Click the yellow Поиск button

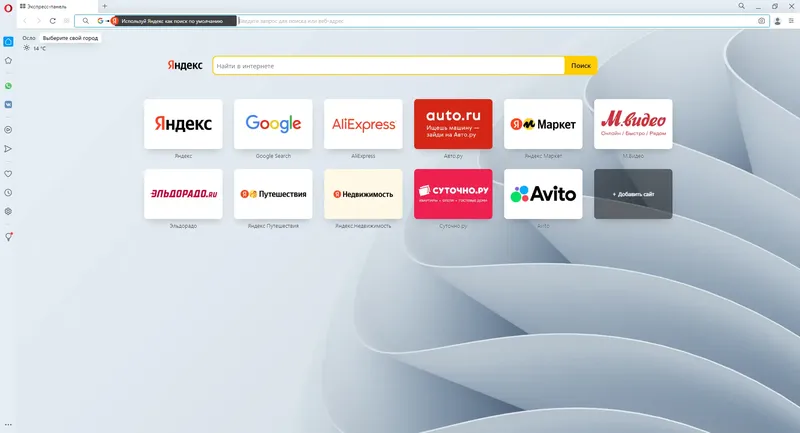581,66
